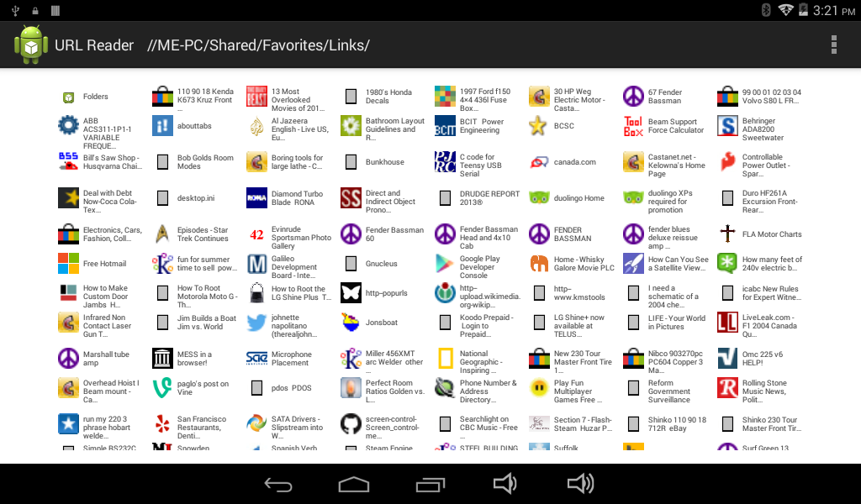The height and width of the screenshot is (504, 861).
Task: Open the Diamond Turbo Blade RONA icon
Action: tap(256, 198)
